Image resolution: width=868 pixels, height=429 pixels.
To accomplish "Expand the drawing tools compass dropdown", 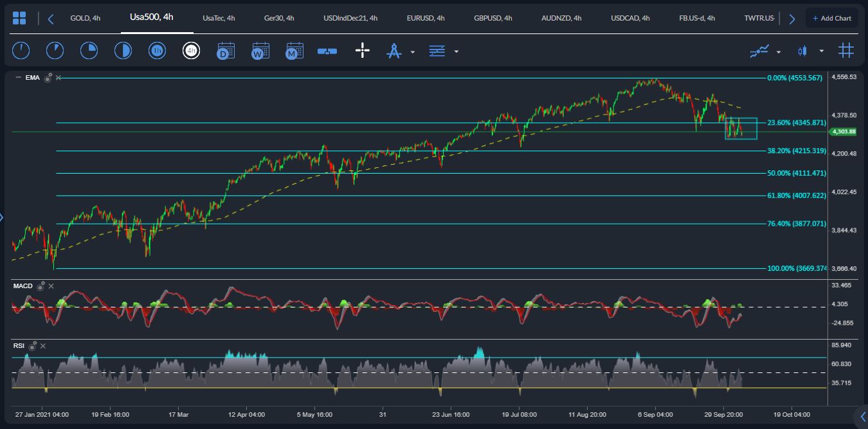I will [412, 51].
